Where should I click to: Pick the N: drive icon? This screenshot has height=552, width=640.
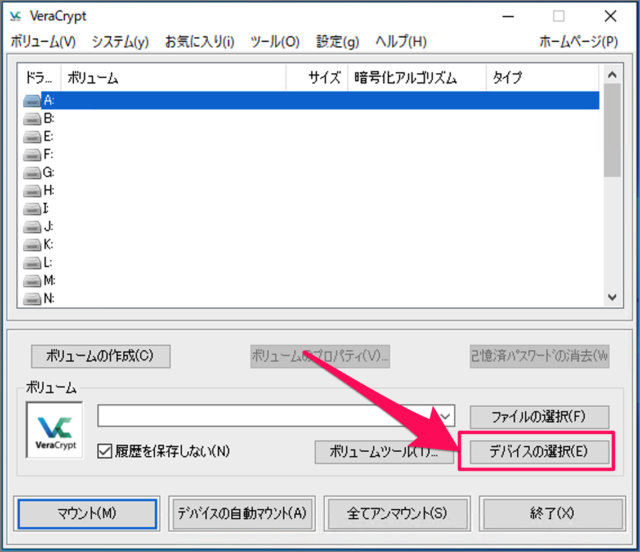[x=33, y=298]
